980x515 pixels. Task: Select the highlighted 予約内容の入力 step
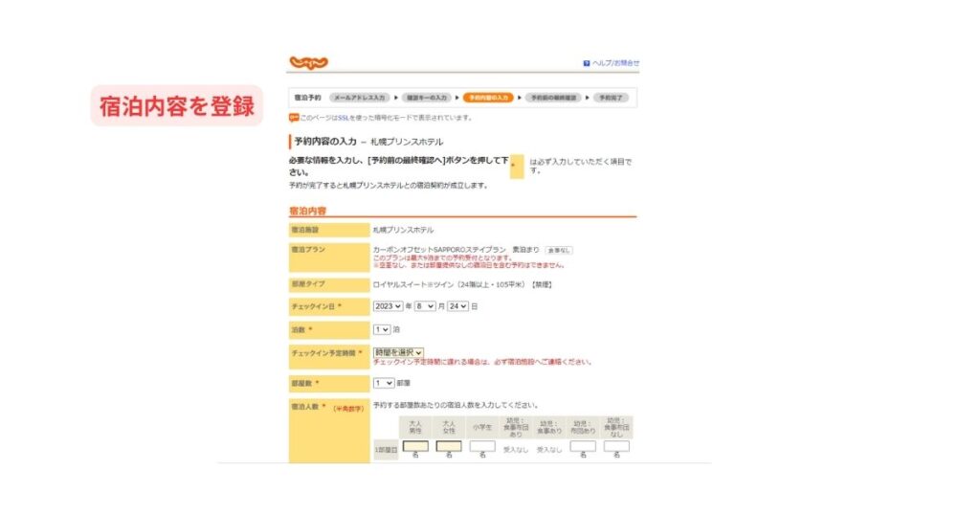coord(488,98)
